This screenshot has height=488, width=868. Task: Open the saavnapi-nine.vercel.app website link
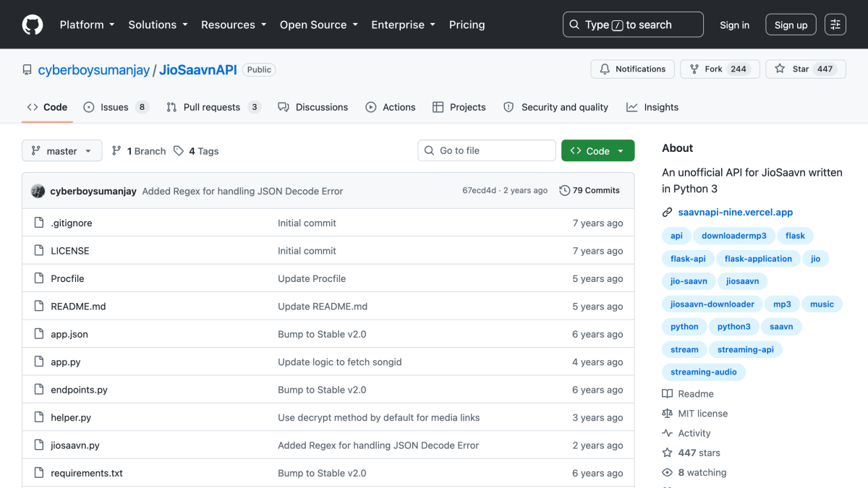coord(736,213)
